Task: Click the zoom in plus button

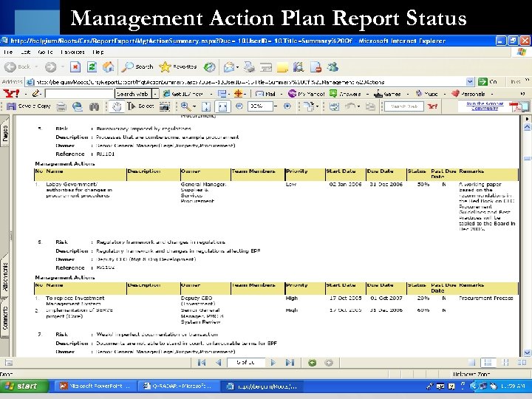Action: 287,106
